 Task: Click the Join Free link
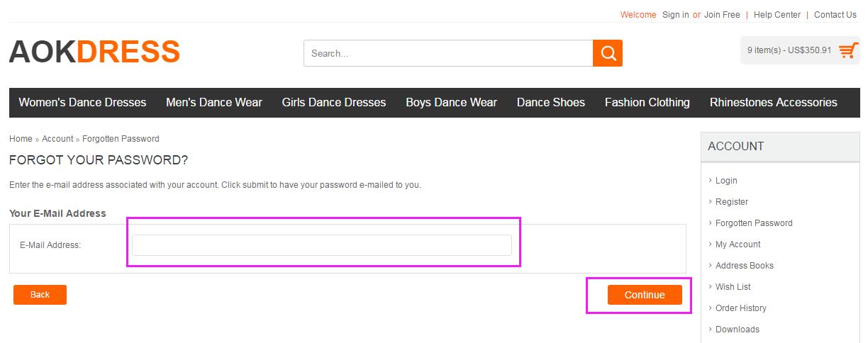722,15
